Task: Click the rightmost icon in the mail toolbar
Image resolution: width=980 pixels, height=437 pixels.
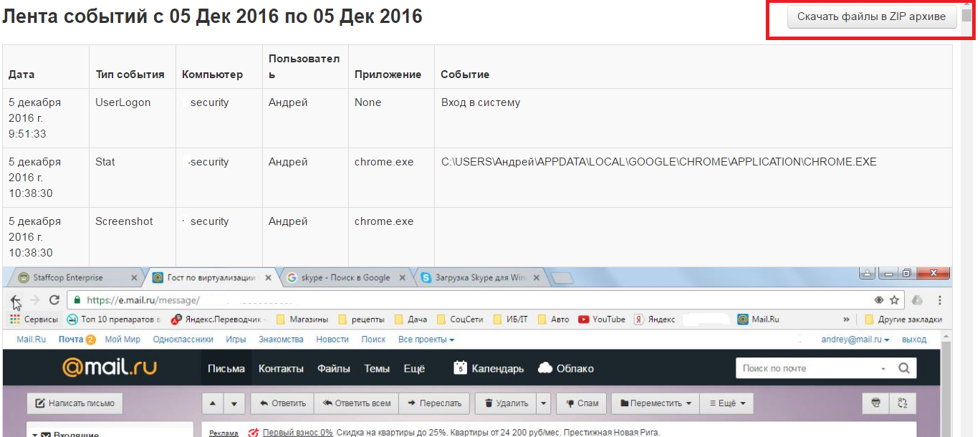Action: [x=902, y=403]
